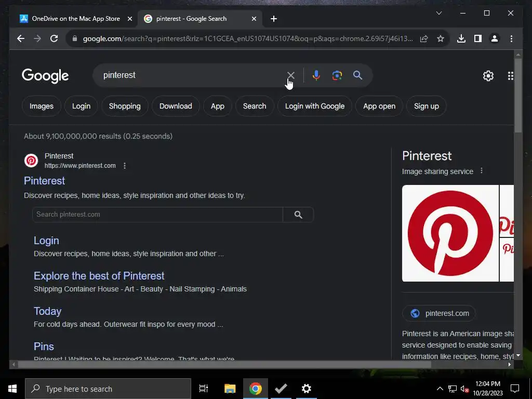Select the Login filter chip
The image size is (532, 399).
pos(81,106)
